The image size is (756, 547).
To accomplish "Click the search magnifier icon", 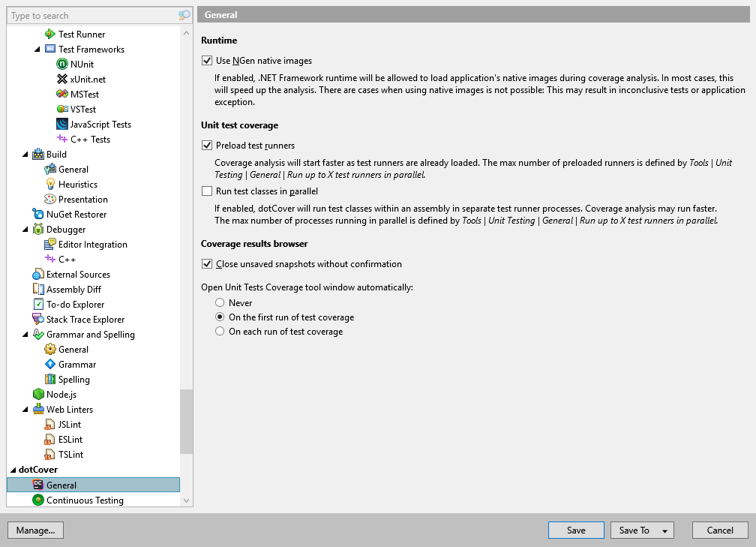I will [x=184, y=16].
